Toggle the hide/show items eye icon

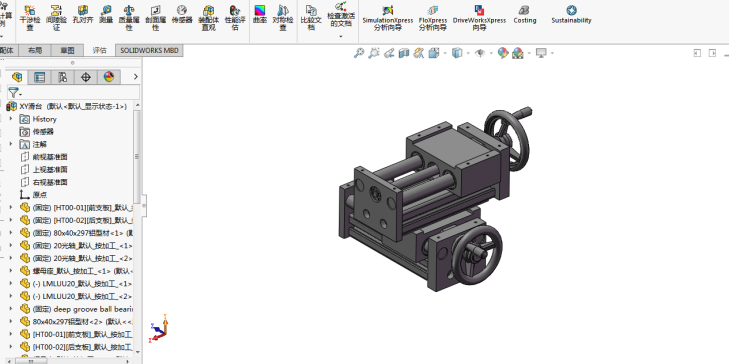pyautogui.click(x=480, y=53)
